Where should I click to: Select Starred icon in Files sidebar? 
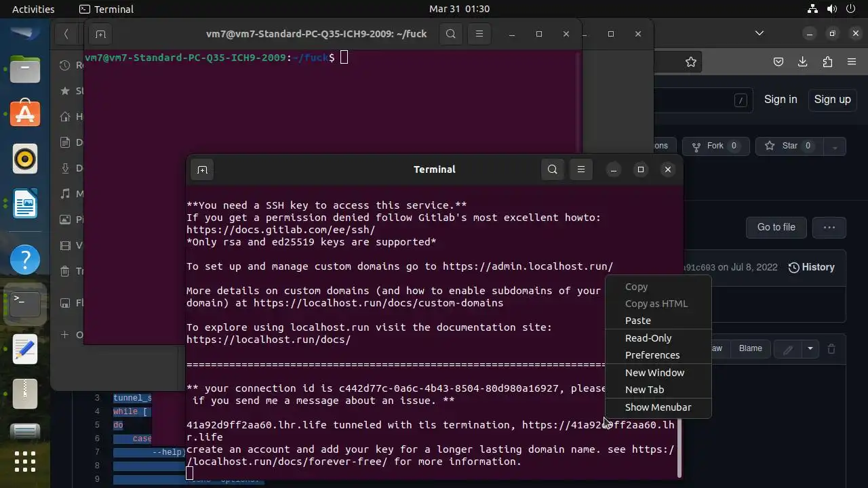(x=65, y=91)
